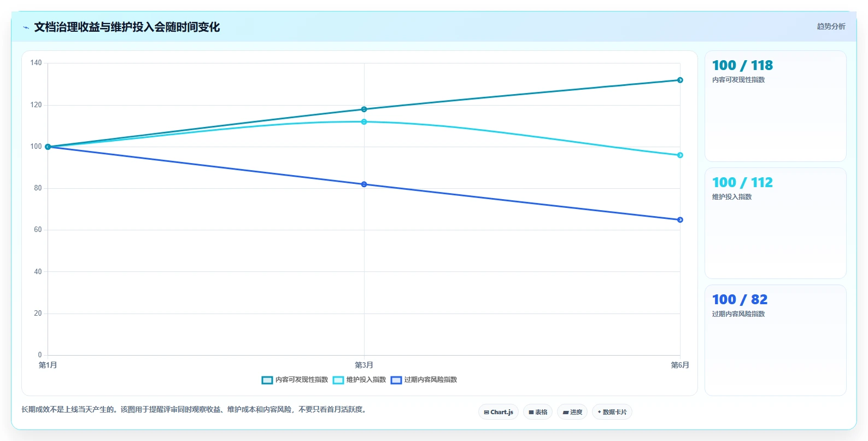Select 过期内容风险 data point at 第6月
Viewport: 868px width, 441px height.
point(680,220)
